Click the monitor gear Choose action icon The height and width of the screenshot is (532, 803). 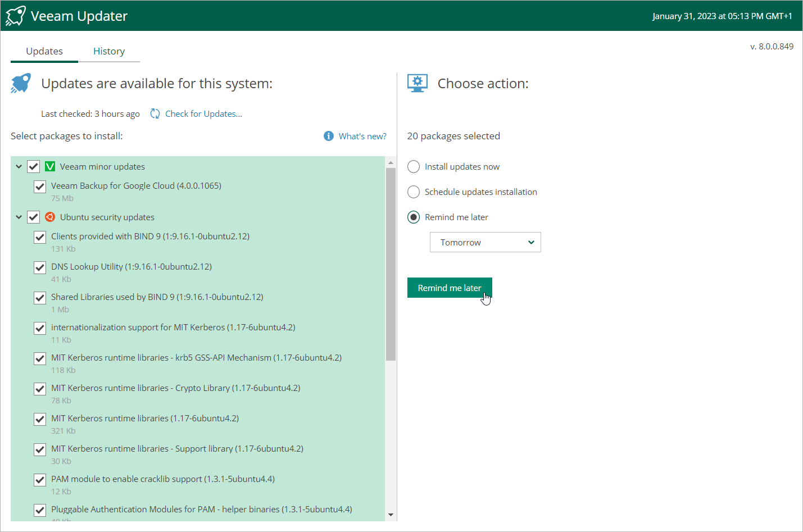417,83
